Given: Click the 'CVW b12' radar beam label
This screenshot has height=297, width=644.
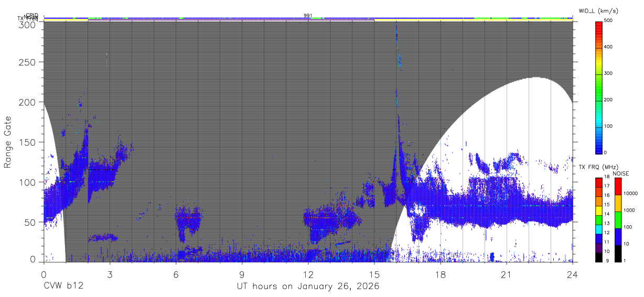Looking at the screenshot, I should 63,287.
